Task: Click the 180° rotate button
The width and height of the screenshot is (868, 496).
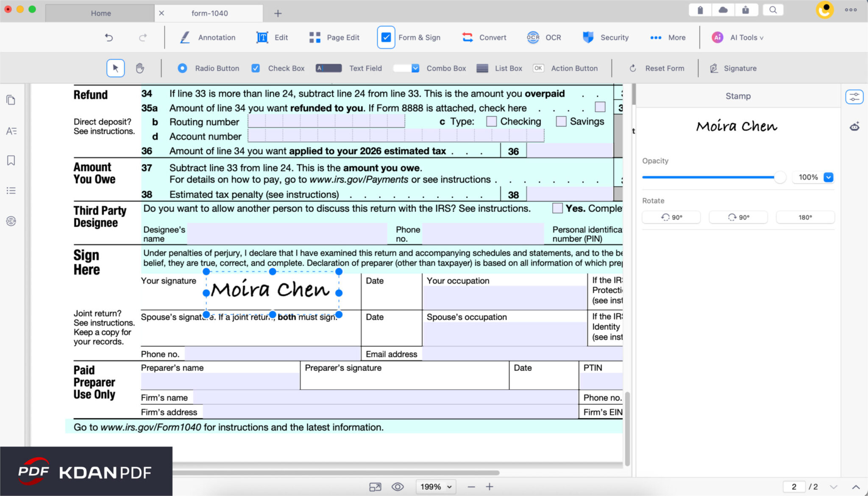Action: [x=805, y=217]
